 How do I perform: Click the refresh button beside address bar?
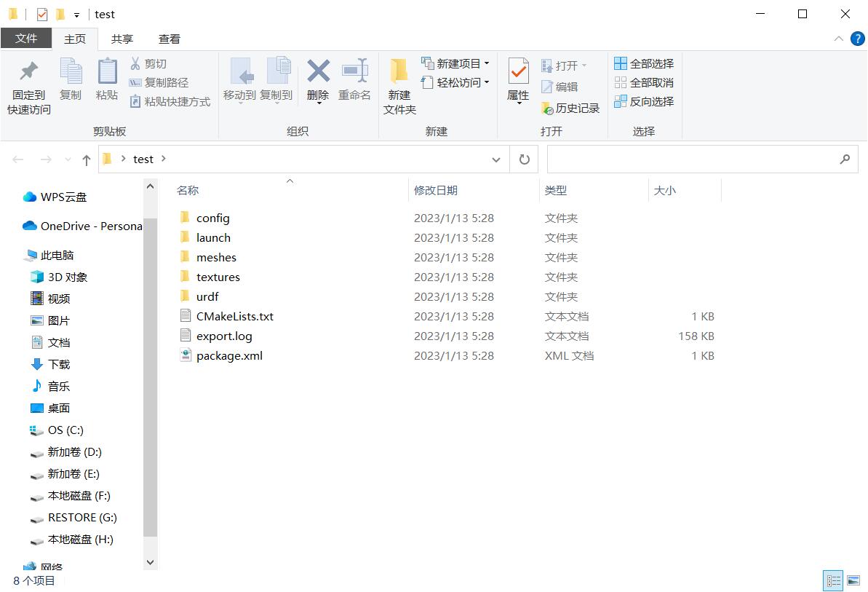click(524, 159)
